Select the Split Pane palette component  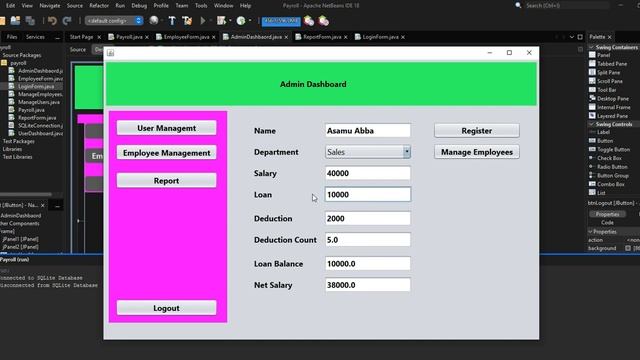[x=605, y=72]
